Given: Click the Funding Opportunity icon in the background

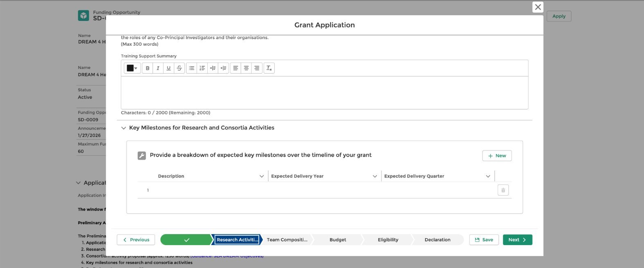Looking at the screenshot, I should tap(83, 16).
